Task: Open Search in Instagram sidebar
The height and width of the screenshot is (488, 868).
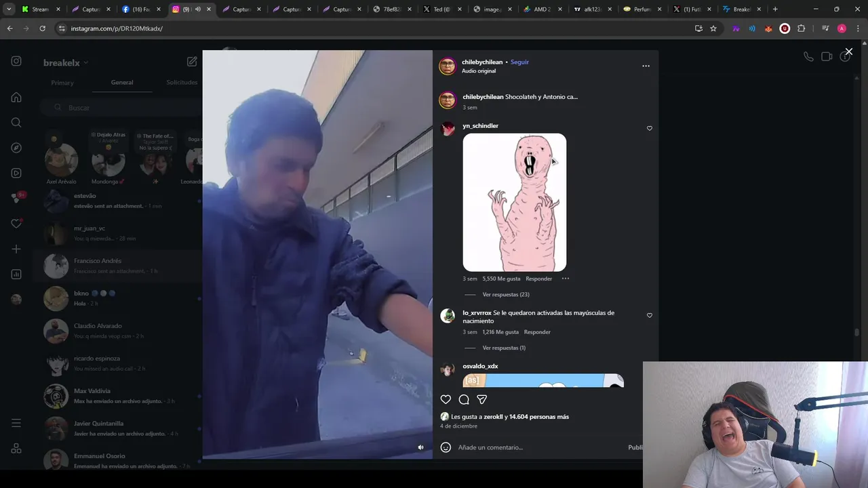Action: [16, 123]
